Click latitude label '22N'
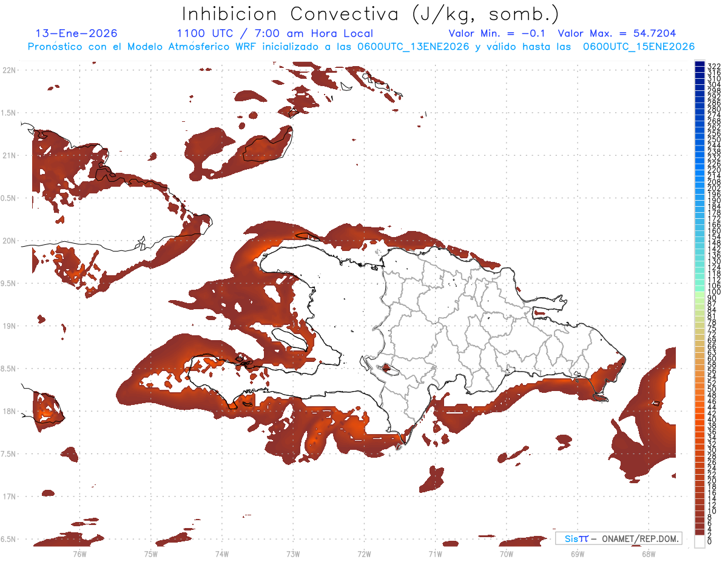This screenshot has height=562, width=728. click(x=9, y=70)
